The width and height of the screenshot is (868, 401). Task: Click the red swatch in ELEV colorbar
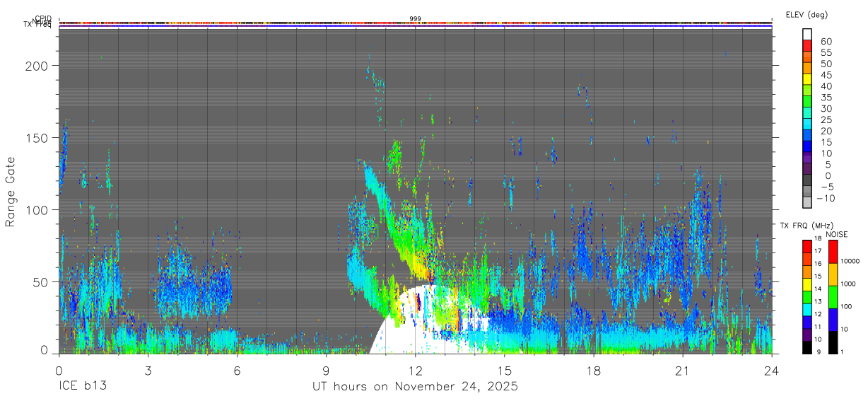pos(807,45)
